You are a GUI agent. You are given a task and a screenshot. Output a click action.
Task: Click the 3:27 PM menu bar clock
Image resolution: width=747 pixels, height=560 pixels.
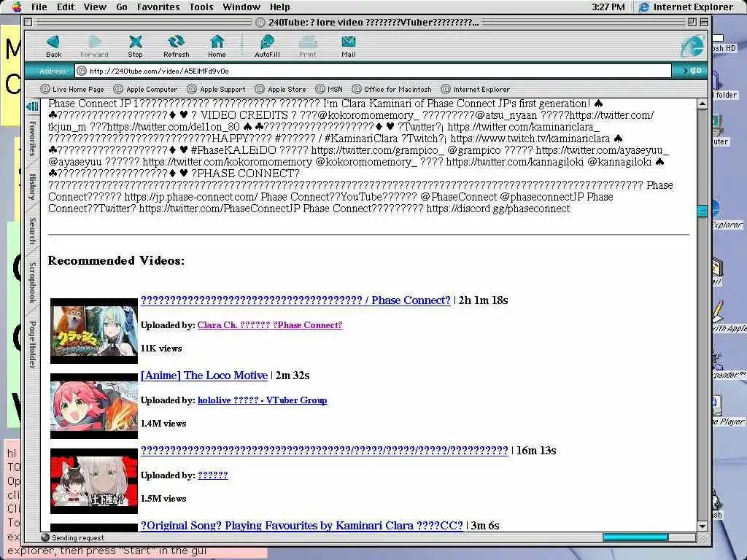608,7
